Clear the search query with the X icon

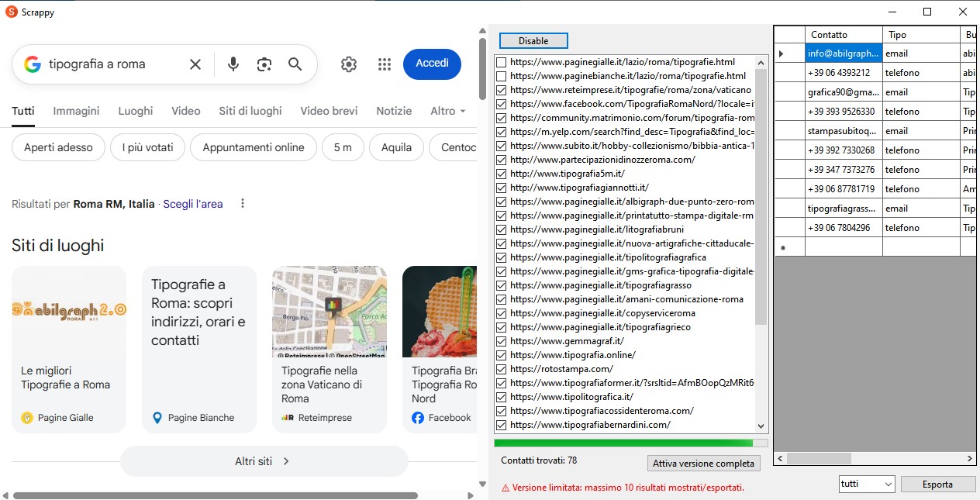point(195,64)
